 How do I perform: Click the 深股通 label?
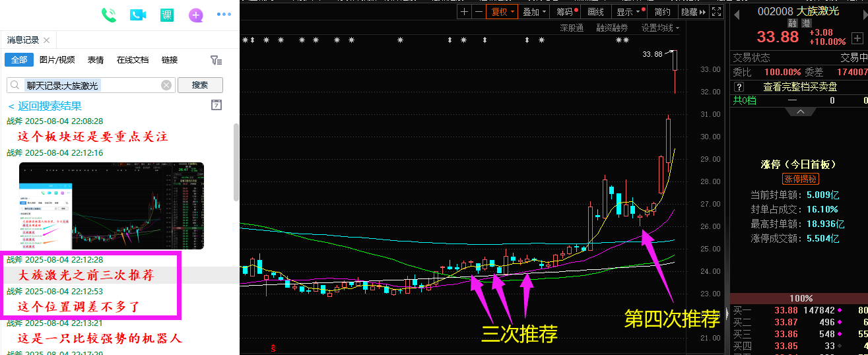coord(572,28)
